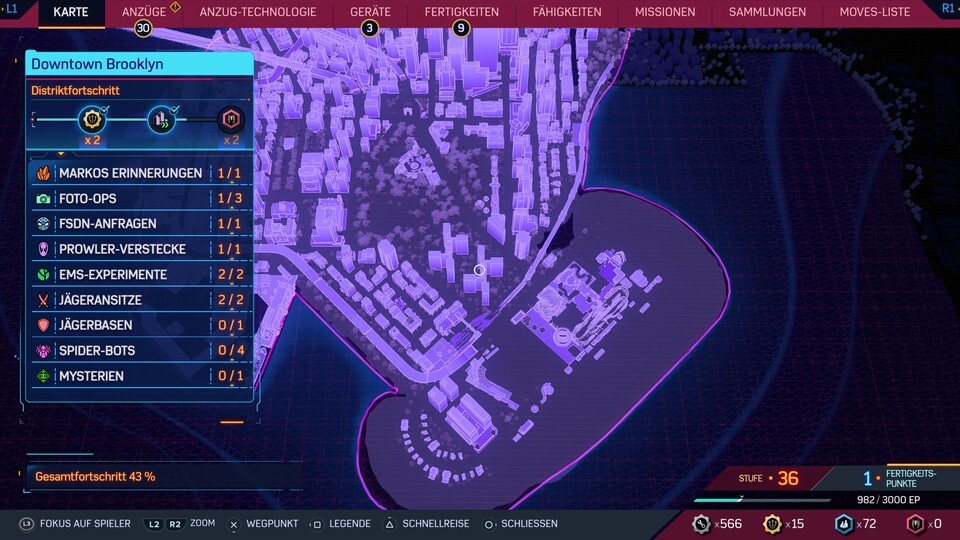Click the L2 zoom button icon
This screenshot has width=960, height=540.
pos(154,524)
